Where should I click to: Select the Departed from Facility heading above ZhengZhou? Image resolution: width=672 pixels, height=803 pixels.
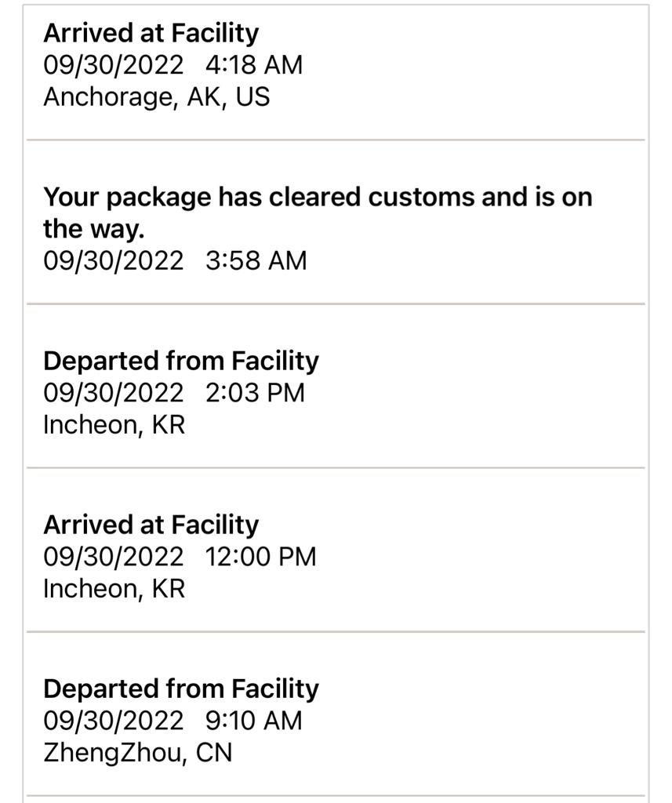coord(181,689)
